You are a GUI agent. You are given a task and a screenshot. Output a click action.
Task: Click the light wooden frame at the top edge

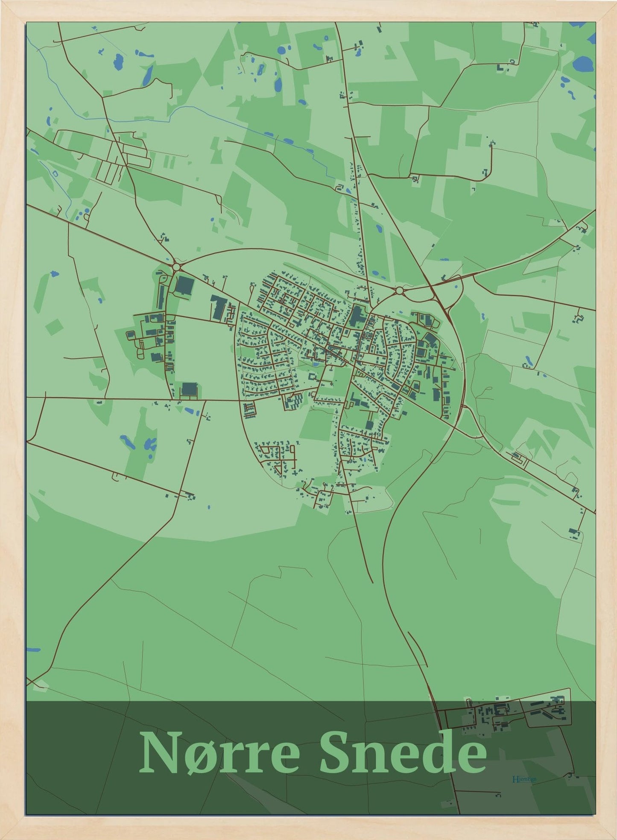point(308,11)
